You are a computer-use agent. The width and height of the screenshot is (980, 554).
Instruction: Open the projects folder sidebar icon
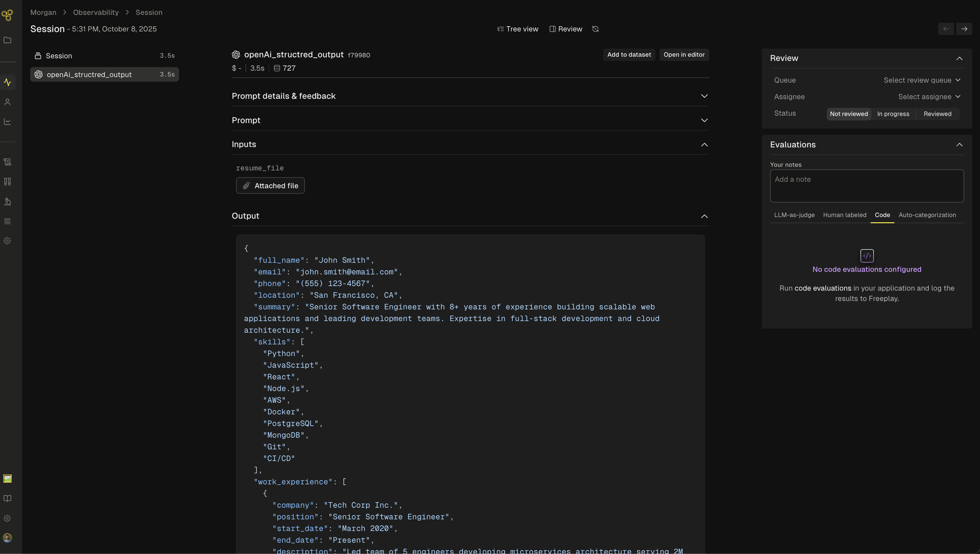point(7,40)
